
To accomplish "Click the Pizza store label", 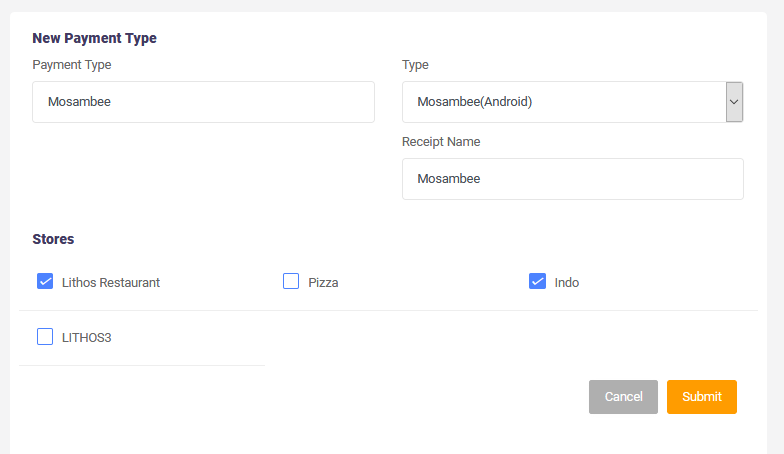I will 323,282.
